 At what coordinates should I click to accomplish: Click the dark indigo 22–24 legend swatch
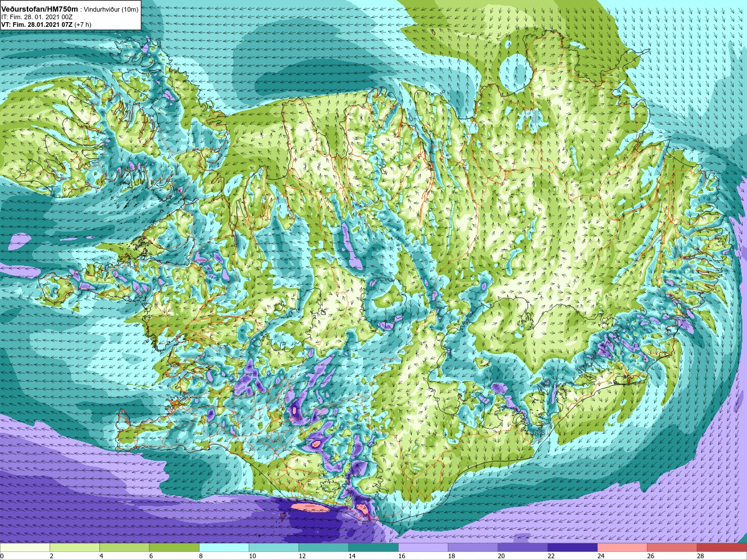coord(573,548)
